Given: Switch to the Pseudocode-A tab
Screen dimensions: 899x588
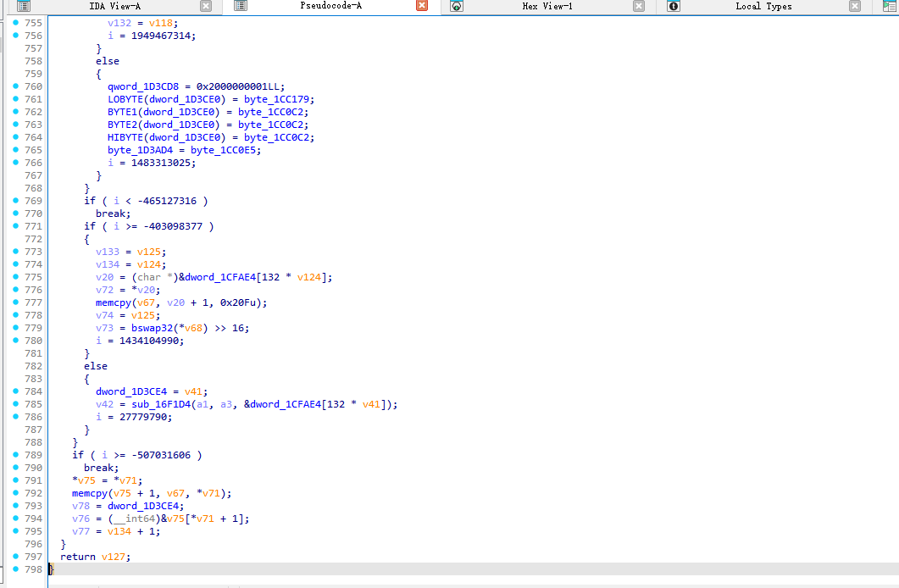Looking at the screenshot, I should tap(330, 6).
